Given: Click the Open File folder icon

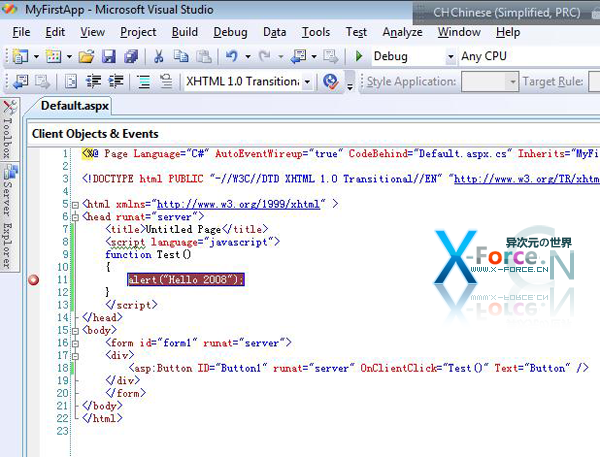Looking at the screenshot, I should [x=86, y=57].
